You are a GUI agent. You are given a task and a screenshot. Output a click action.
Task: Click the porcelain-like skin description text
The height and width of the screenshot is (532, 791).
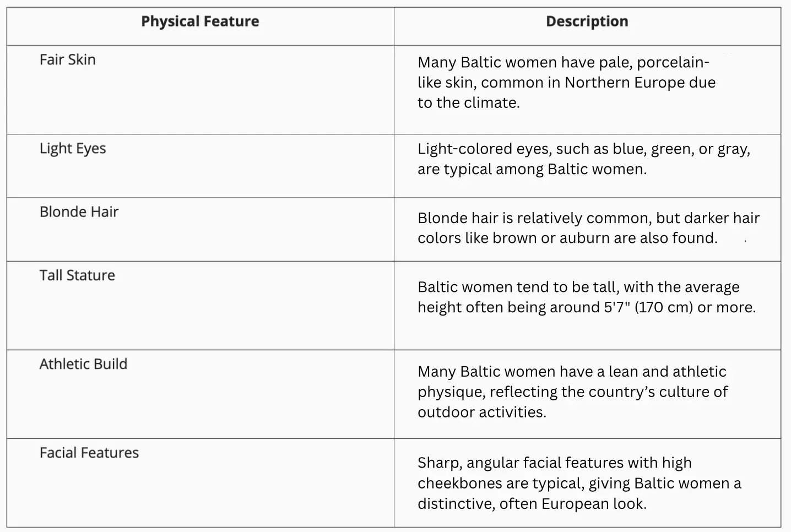click(x=566, y=82)
